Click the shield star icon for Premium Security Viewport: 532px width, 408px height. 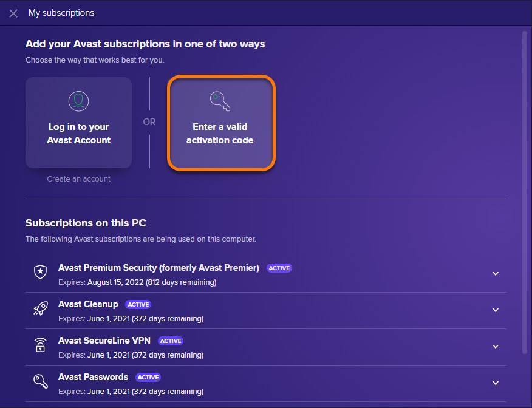pos(40,273)
